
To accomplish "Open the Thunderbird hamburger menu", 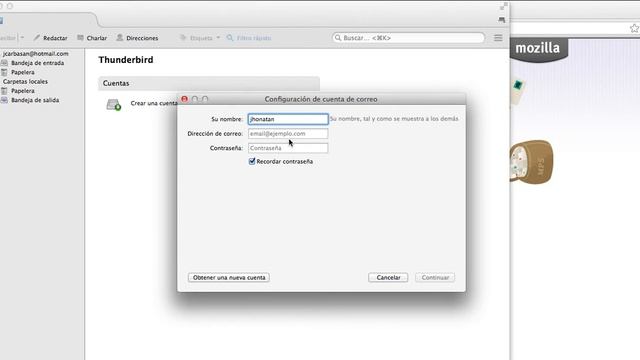I will 498,38.
